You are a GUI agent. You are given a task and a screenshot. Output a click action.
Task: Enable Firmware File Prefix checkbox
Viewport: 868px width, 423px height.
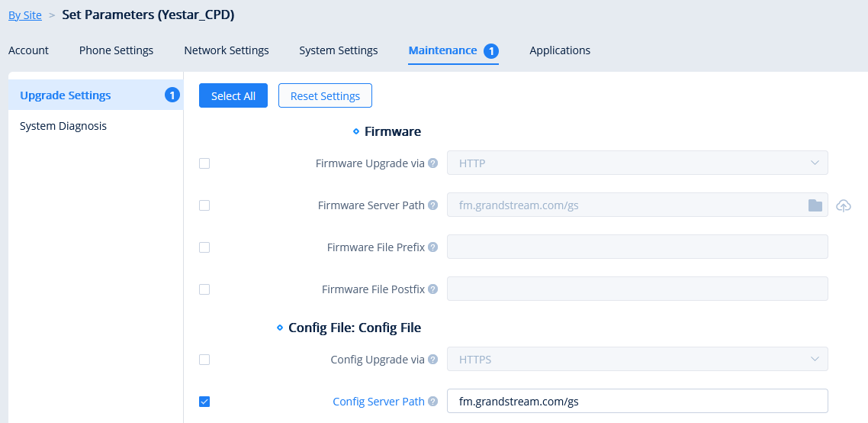click(204, 247)
